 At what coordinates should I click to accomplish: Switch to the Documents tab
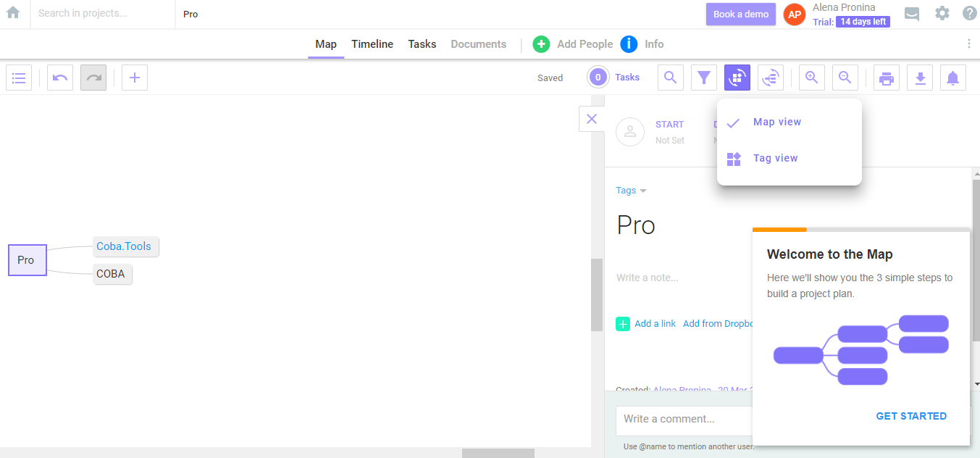point(479,44)
